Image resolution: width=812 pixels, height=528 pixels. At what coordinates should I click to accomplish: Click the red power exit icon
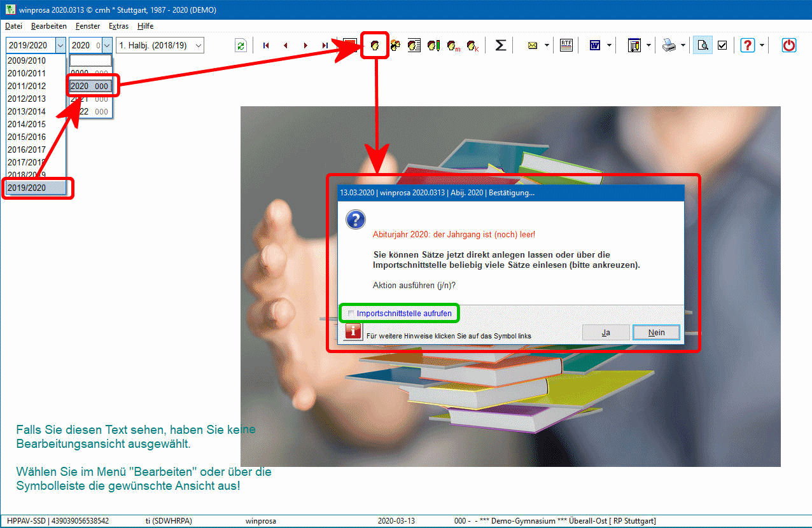click(x=789, y=45)
